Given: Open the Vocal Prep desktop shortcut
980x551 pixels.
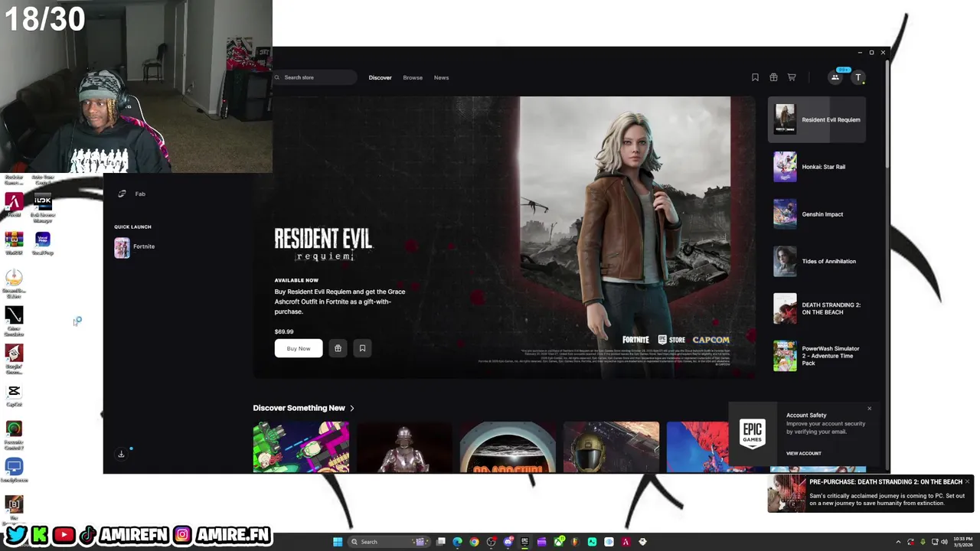Looking at the screenshot, I should pyautogui.click(x=42, y=243).
